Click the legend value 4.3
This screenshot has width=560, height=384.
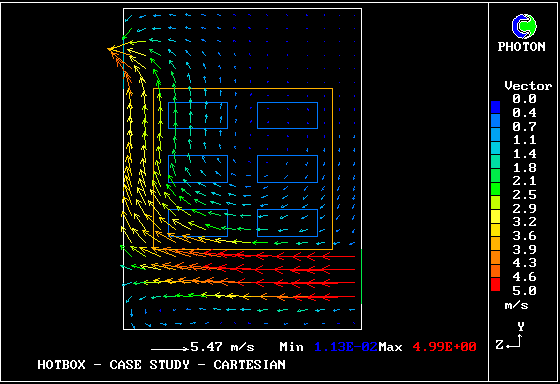pos(524,263)
